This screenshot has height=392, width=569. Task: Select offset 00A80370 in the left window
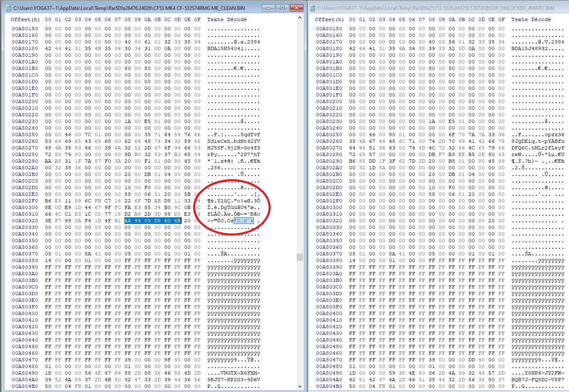coord(25,254)
